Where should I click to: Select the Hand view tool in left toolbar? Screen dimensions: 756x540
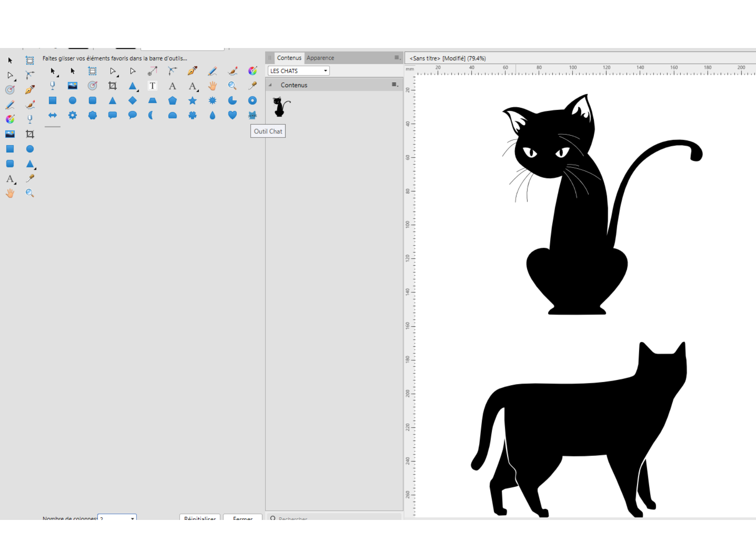[x=10, y=193]
